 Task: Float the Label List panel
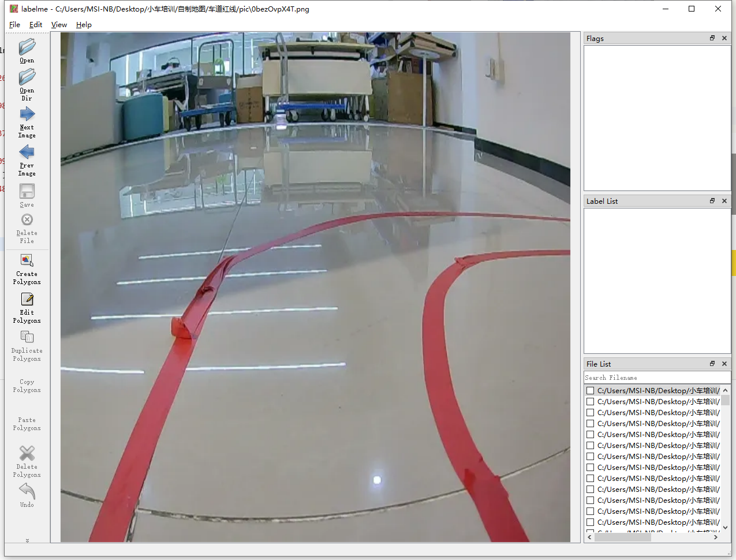[712, 201]
